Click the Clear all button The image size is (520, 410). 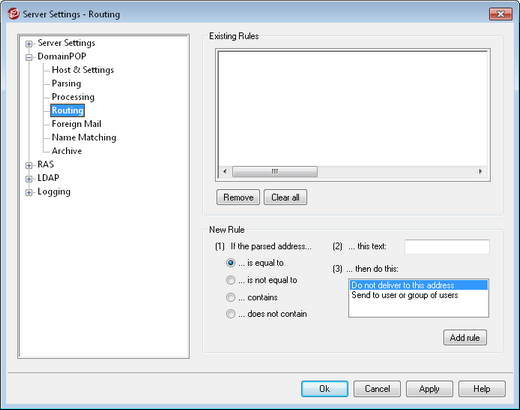tap(285, 197)
